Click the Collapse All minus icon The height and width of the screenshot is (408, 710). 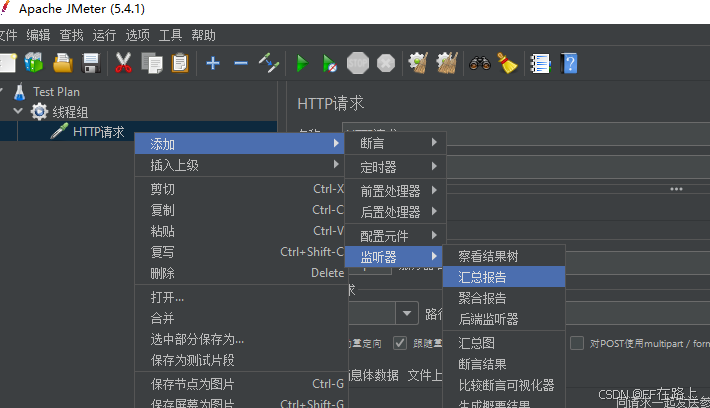[x=241, y=63]
